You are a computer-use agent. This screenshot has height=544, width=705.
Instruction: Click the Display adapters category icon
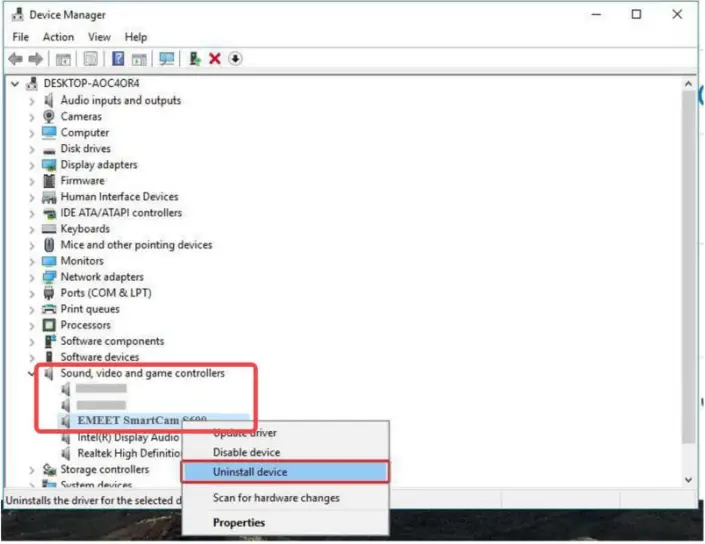pos(49,165)
